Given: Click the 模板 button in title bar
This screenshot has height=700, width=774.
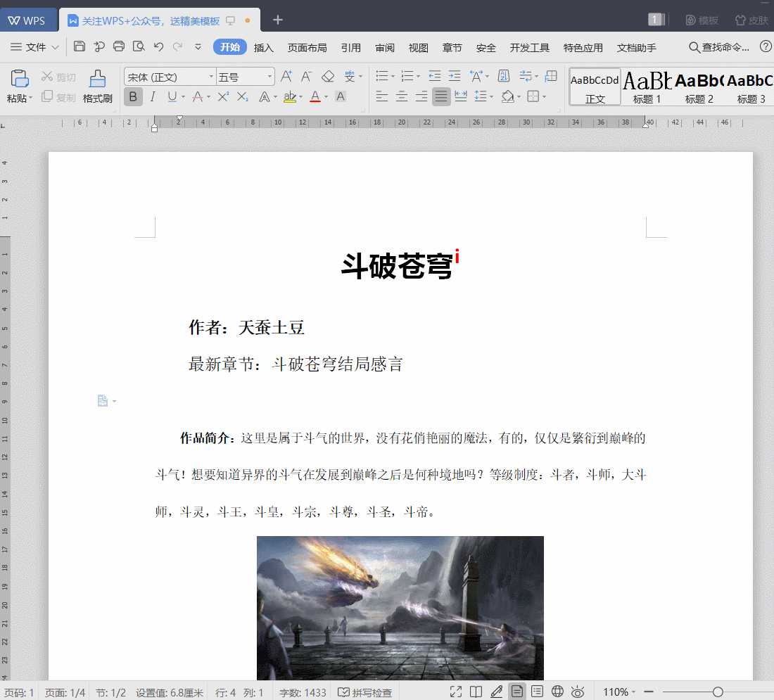Looking at the screenshot, I should click(x=702, y=20).
